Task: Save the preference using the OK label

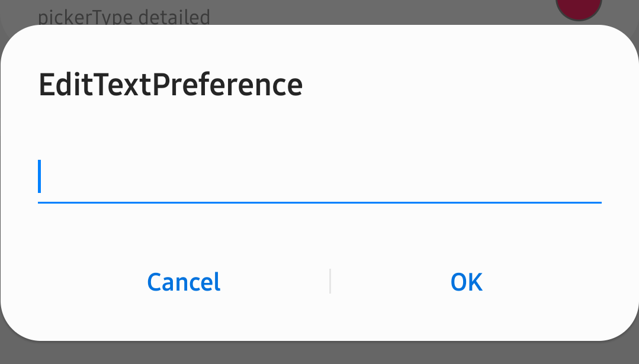Action: [x=467, y=282]
